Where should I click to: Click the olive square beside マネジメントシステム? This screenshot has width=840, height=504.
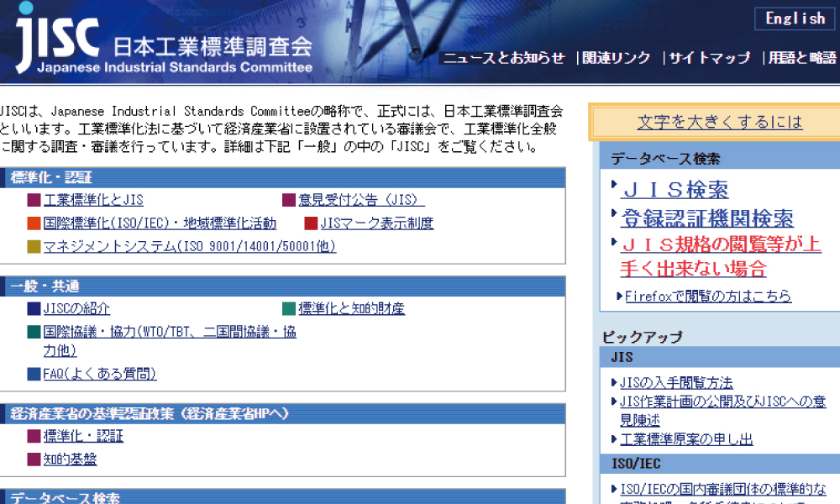(34, 246)
